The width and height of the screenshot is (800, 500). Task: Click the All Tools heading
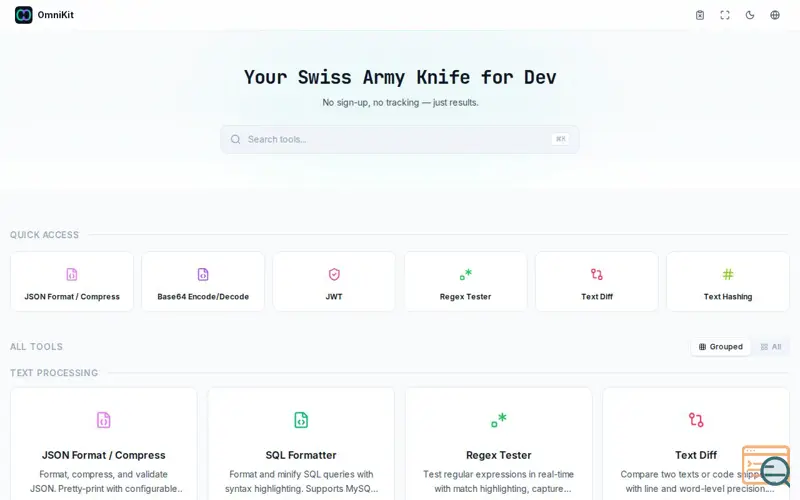point(36,347)
